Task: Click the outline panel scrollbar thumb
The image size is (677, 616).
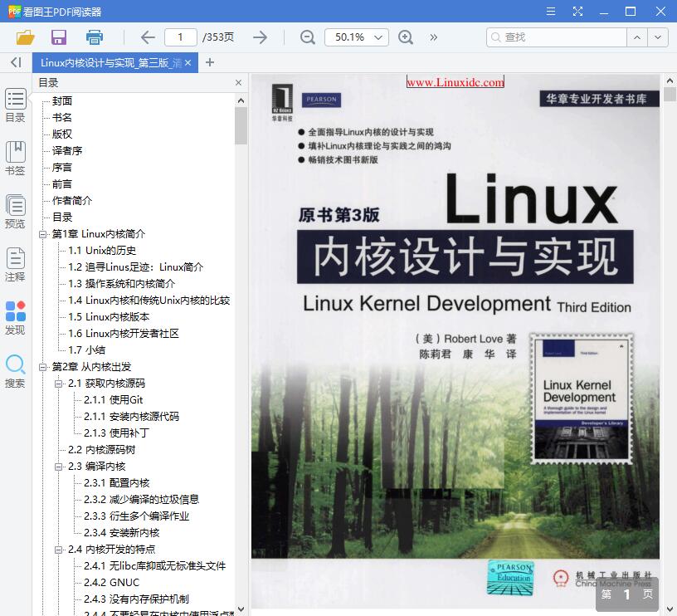Action: [x=241, y=125]
